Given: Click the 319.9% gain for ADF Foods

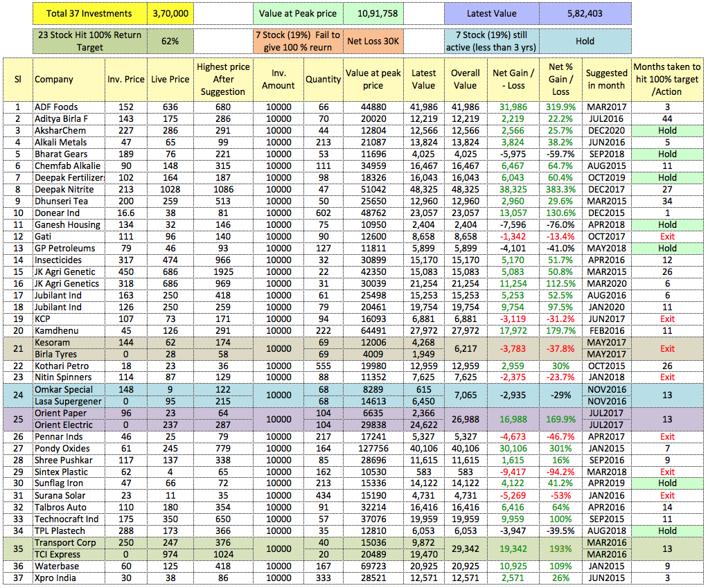Looking at the screenshot, I should (561, 107).
